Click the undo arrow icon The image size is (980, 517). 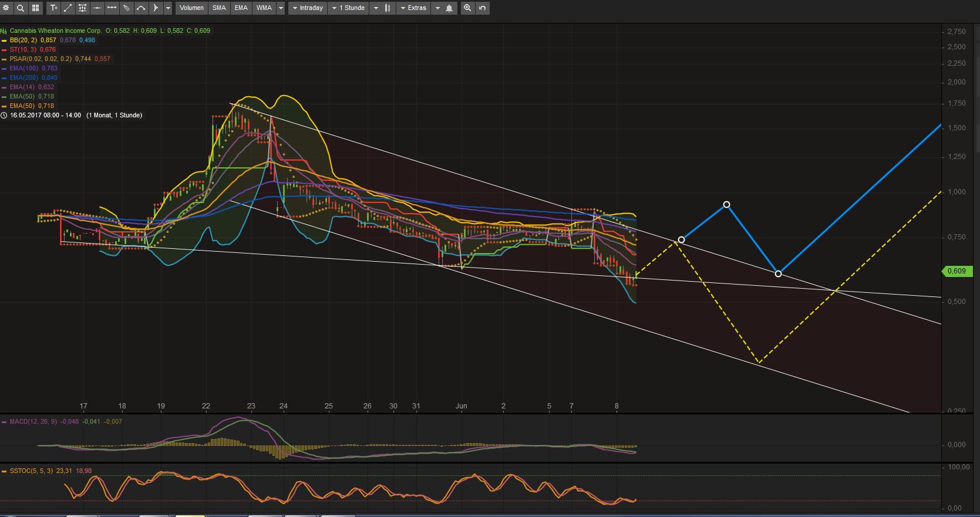pos(482,8)
